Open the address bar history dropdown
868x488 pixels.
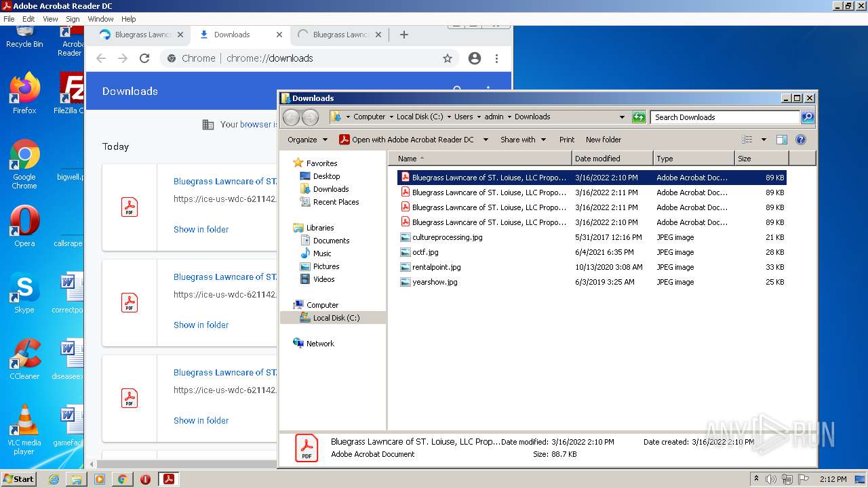click(x=622, y=117)
